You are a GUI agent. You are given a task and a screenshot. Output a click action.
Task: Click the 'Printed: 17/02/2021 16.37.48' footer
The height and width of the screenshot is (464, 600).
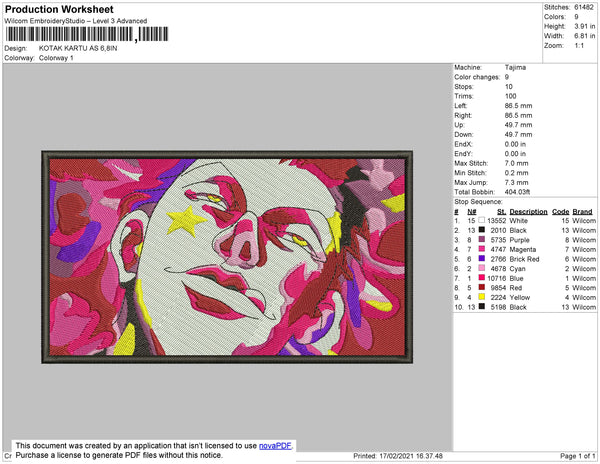398,456
